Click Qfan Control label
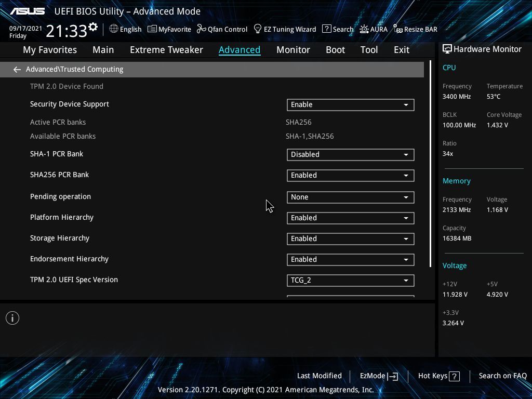 228,30
